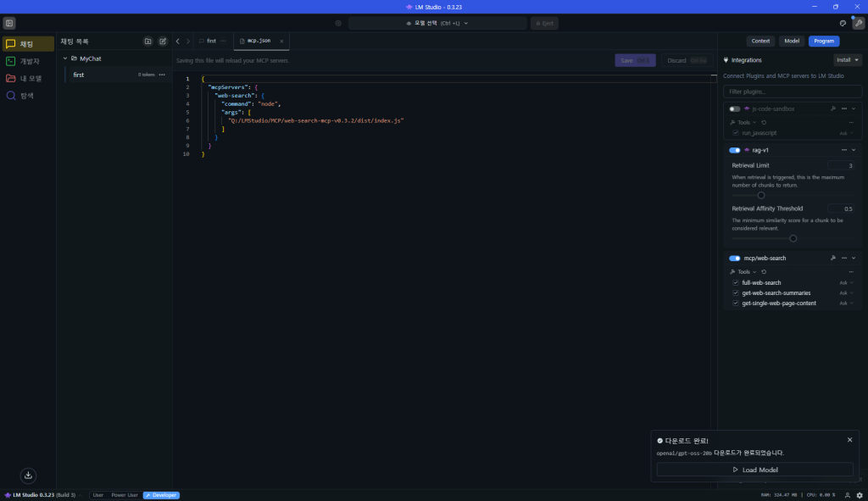Viewport: 868px width, 501px height.
Task: Click the Filter plugins input field
Action: click(793, 92)
